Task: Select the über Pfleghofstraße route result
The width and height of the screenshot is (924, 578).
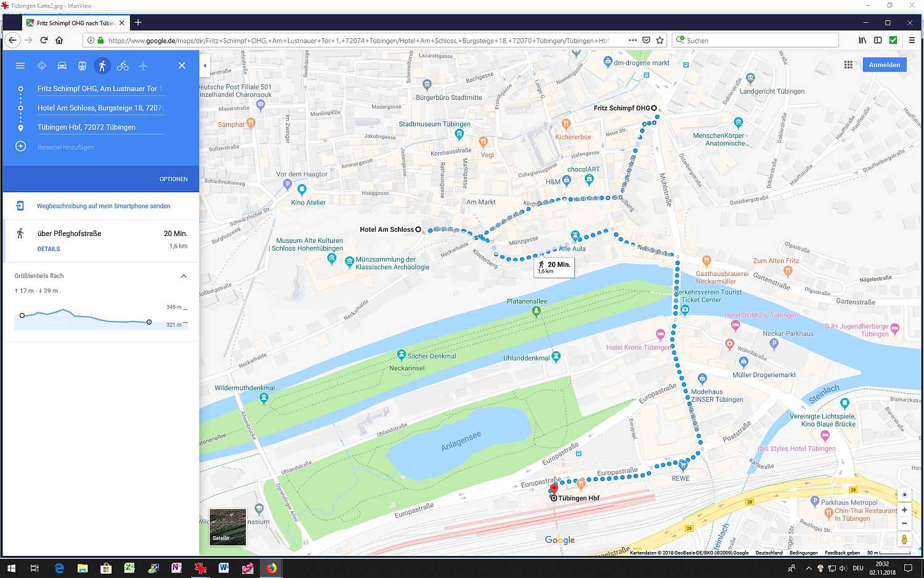Action: [101, 240]
